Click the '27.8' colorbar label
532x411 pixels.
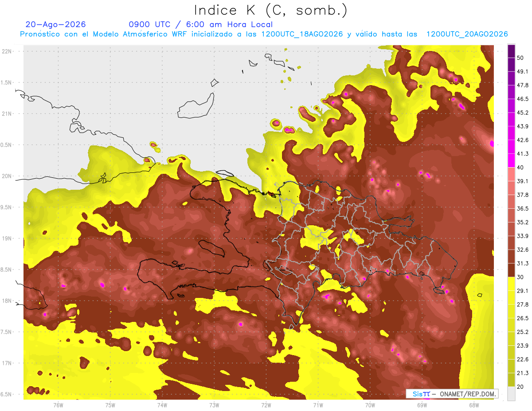point(523,305)
